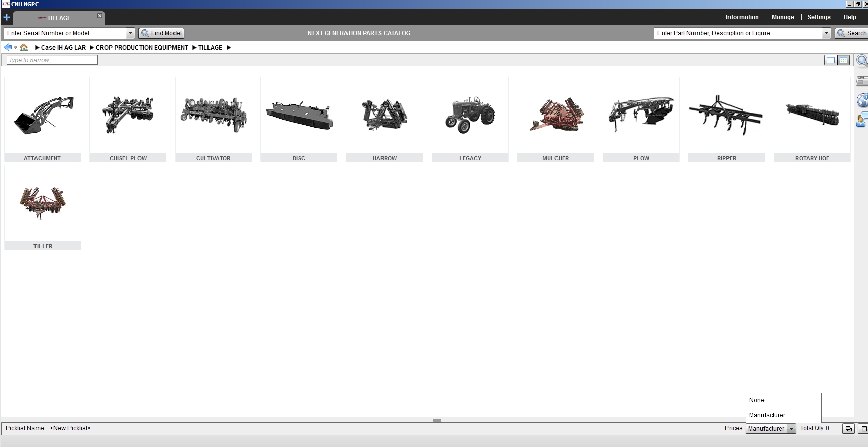Image resolution: width=868 pixels, height=447 pixels.
Task: Open the CHISEL PLOW category
Action: (128, 120)
